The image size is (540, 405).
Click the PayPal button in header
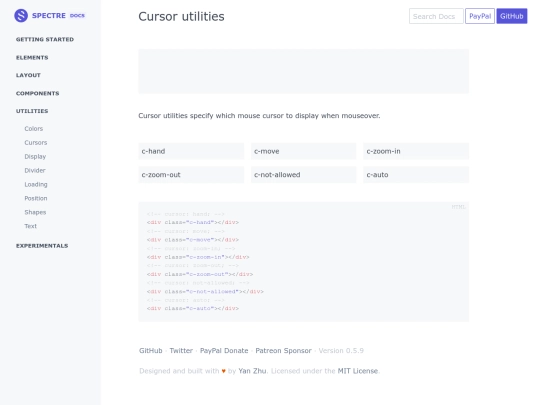coord(480,16)
